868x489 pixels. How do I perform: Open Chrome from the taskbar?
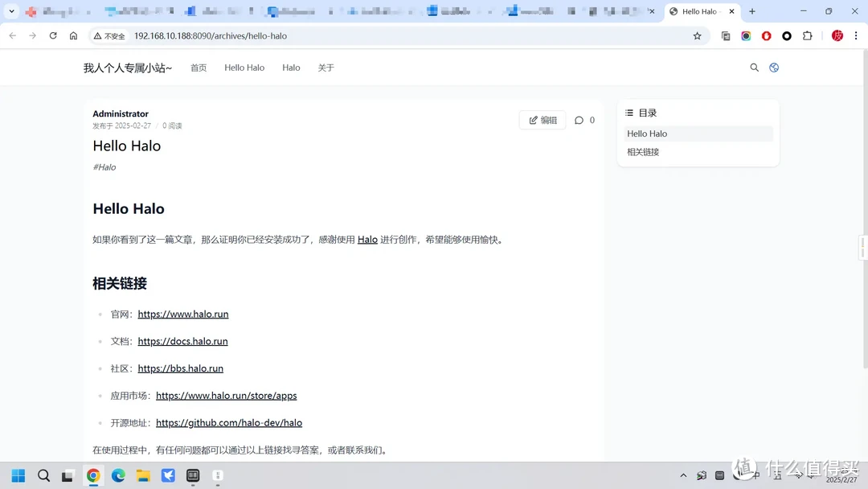93,475
